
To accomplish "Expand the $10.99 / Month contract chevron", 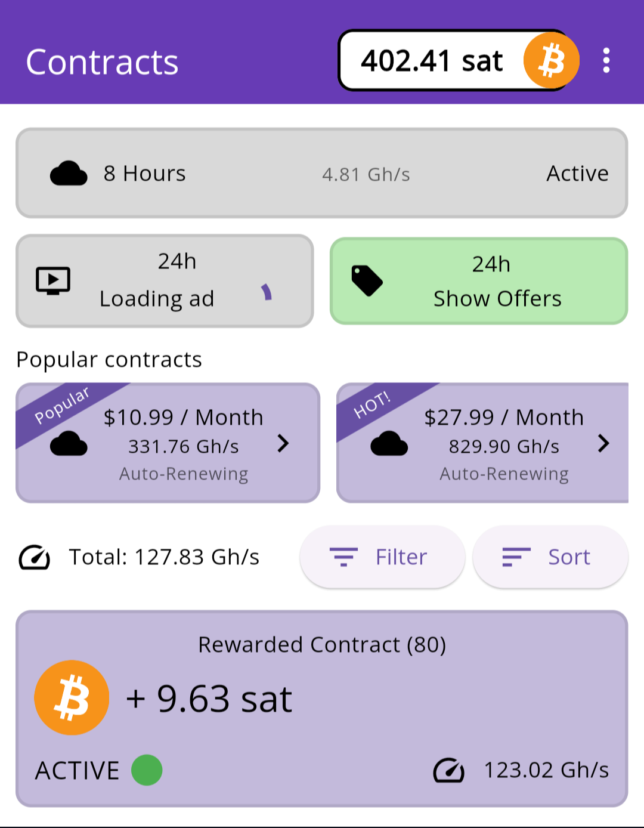I will coord(283,443).
